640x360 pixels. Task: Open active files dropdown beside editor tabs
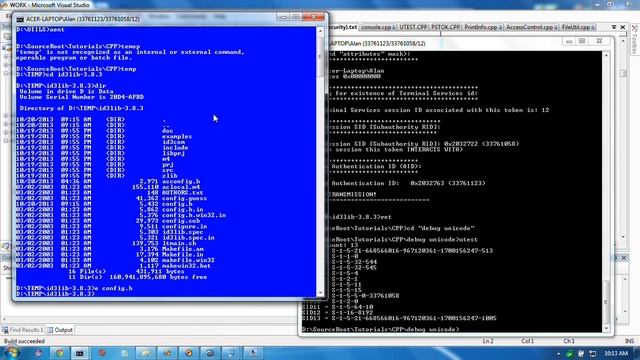(x=613, y=27)
